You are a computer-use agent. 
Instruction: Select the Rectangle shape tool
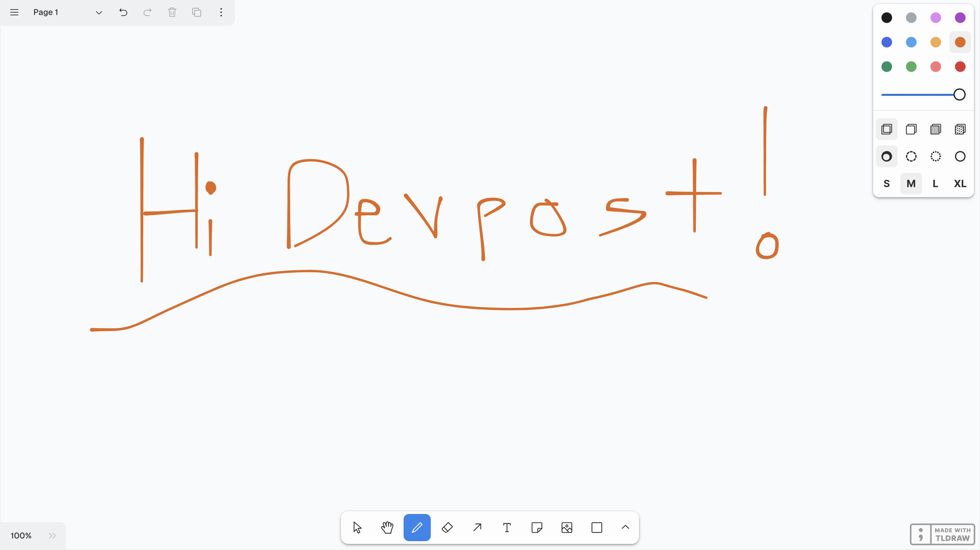597,528
